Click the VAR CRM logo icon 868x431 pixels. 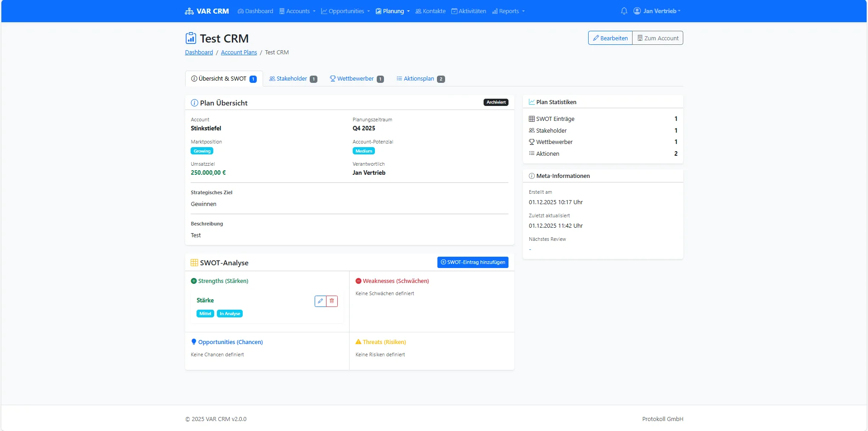[188, 11]
